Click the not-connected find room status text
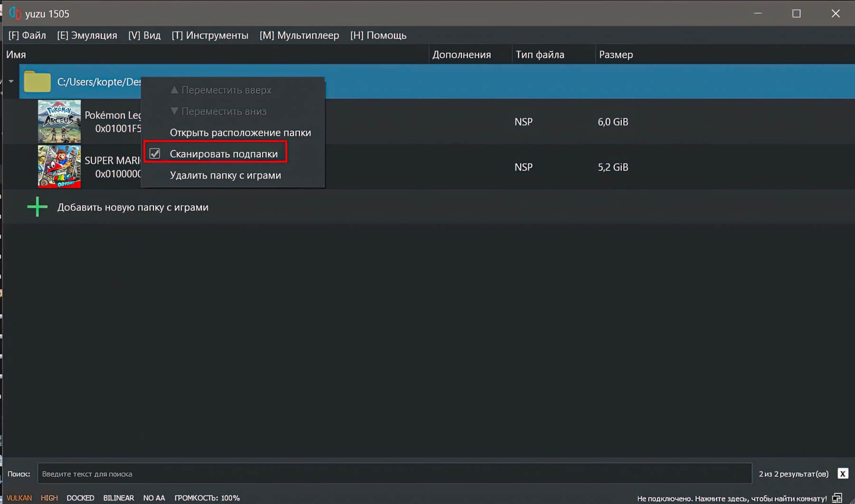 tap(731, 498)
